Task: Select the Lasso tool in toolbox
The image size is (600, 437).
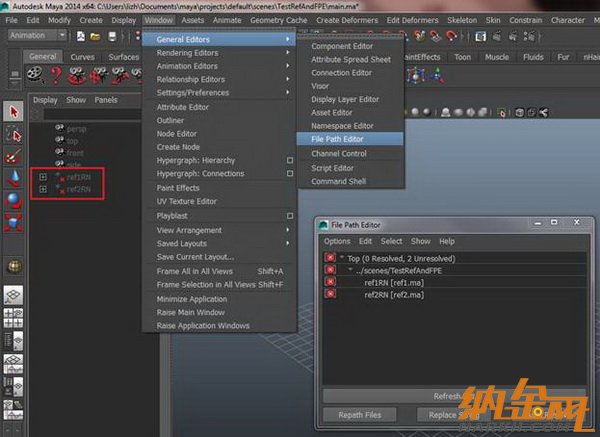Action: pyautogui.click(x=13, y=134)
